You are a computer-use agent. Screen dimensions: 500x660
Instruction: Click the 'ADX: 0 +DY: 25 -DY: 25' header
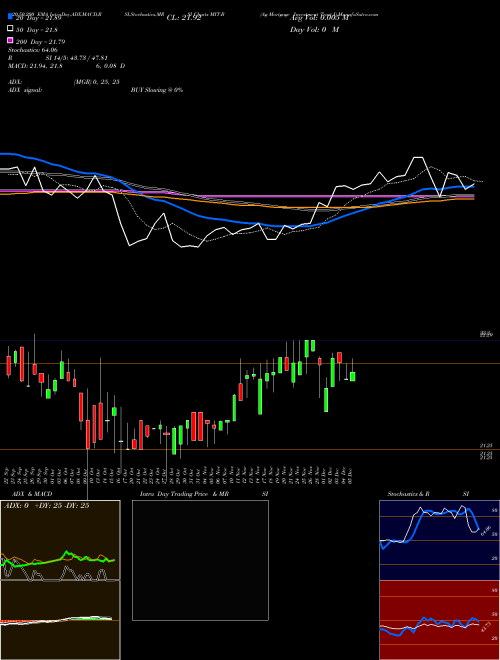coord(46,506)
